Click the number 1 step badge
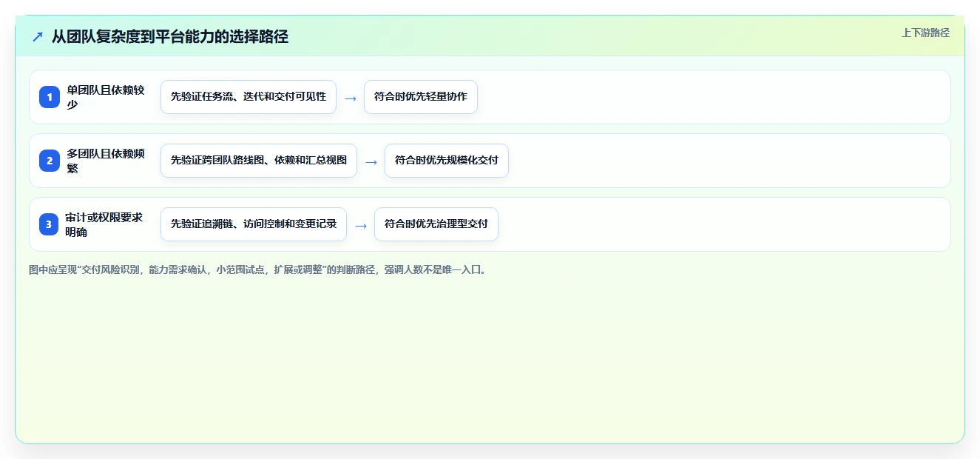This screenshot has width=980, height=459. 50,97
